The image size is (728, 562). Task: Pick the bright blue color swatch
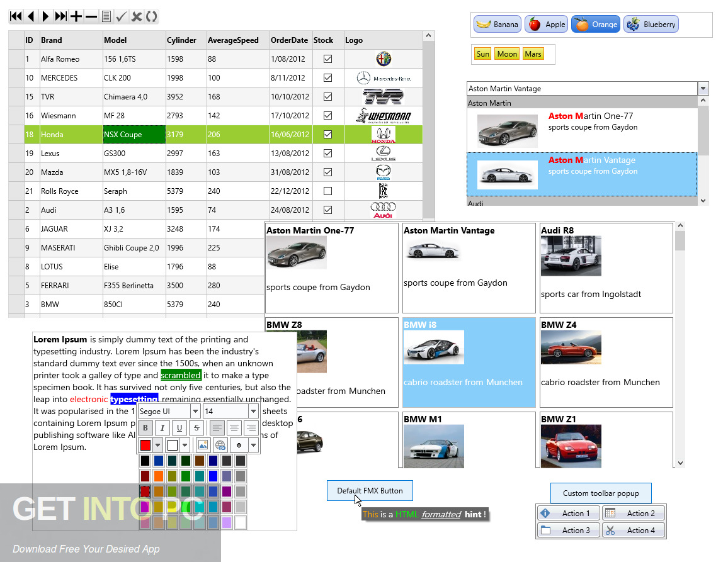213,476
